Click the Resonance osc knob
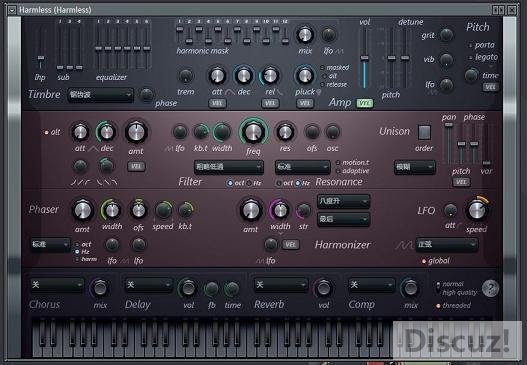Screen dimensions: 527x365 point(333,132)
